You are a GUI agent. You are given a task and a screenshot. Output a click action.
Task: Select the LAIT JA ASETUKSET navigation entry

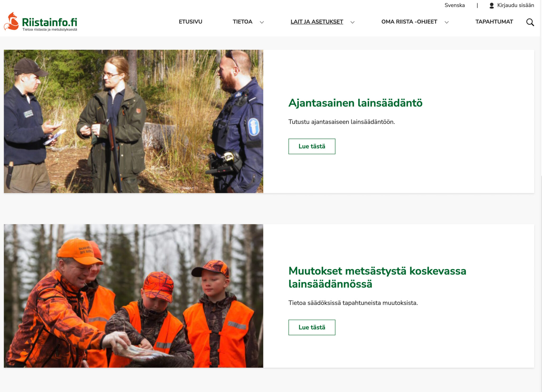[x=317, y=22]
